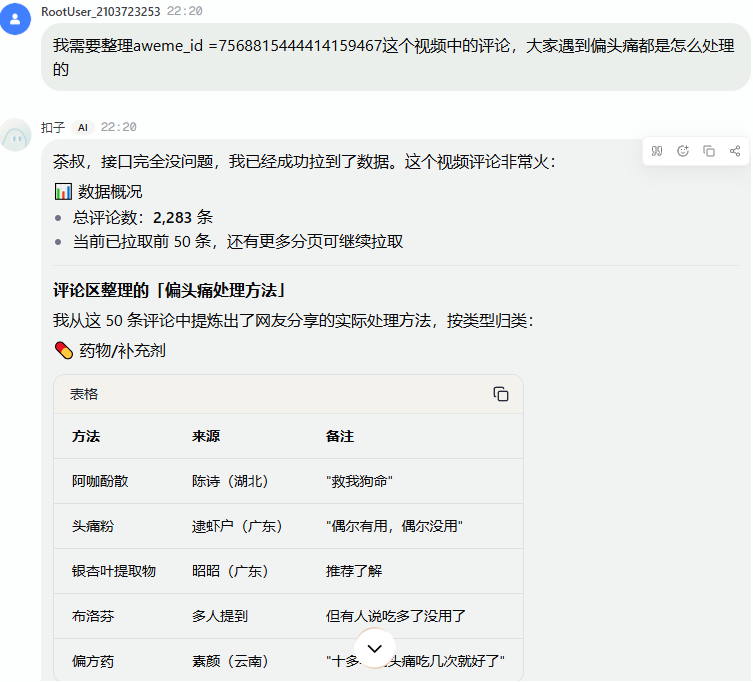753x682 pixels.
Task: Click the 推荐了解 note cell
Action: (354, 571)
